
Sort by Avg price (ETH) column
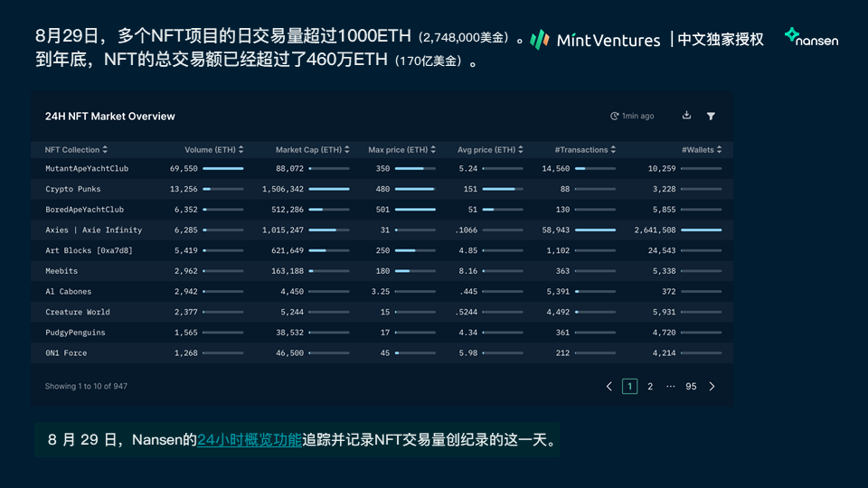[x=490, y=150]
